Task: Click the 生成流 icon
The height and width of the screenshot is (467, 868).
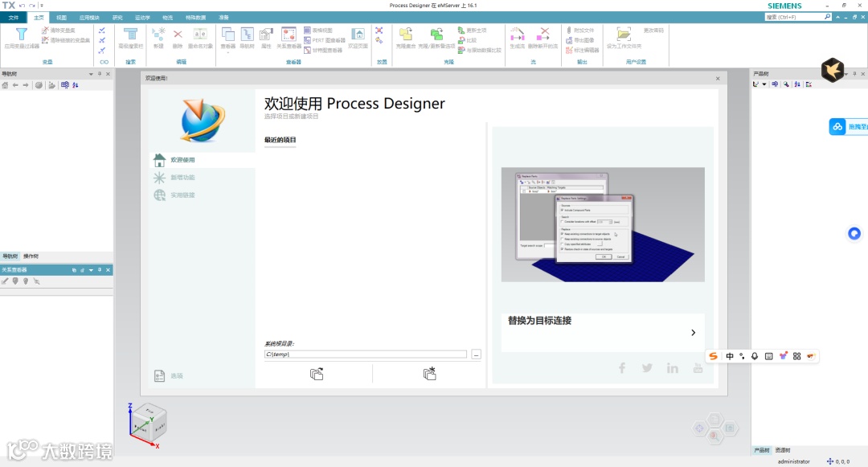Action: tap(517, 35)
